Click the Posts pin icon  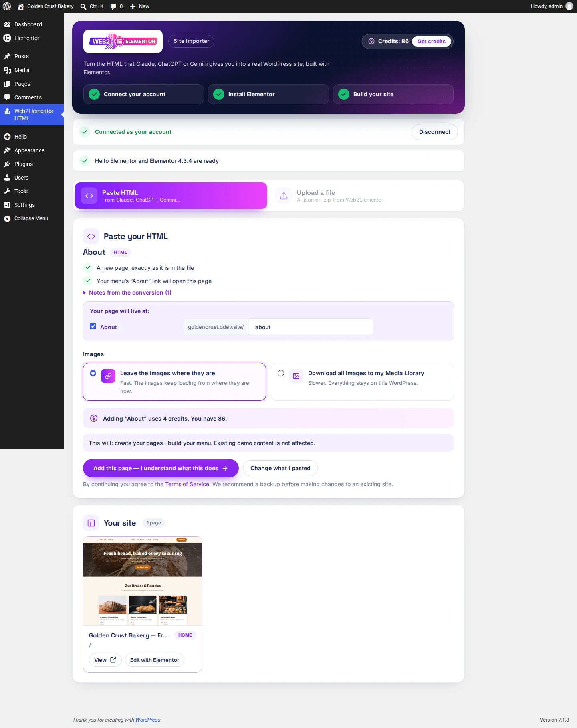tap(7, 56)
